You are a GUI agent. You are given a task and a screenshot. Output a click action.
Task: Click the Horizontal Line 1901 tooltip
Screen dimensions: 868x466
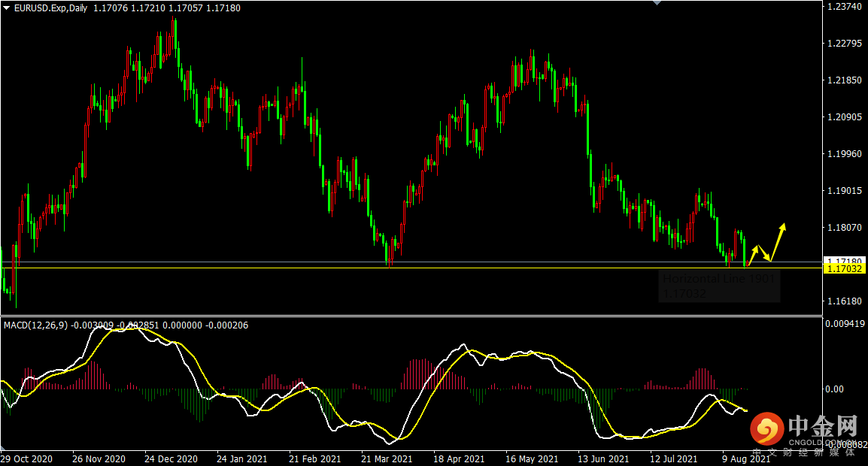click(x=719, y=286)
